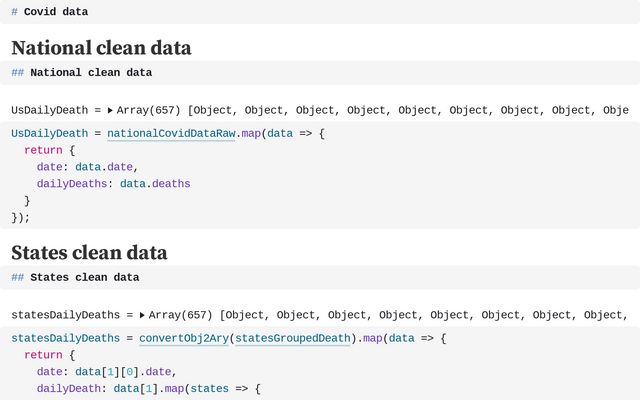Expand the UsDailyDeath Array(657) disclosure triangle

pyautogui.click(x=110, y=110)
